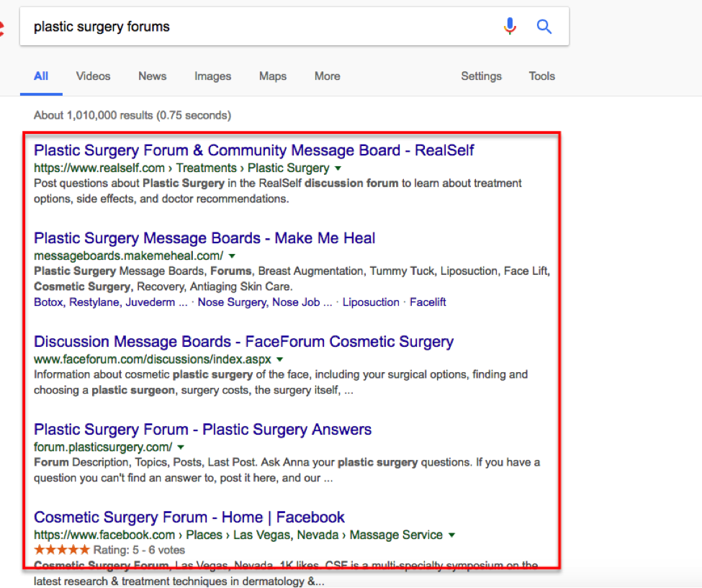
Task: Open the 'Nose Surgery, Nose Job ...' sitelink
Action: [x=265, y=302]
